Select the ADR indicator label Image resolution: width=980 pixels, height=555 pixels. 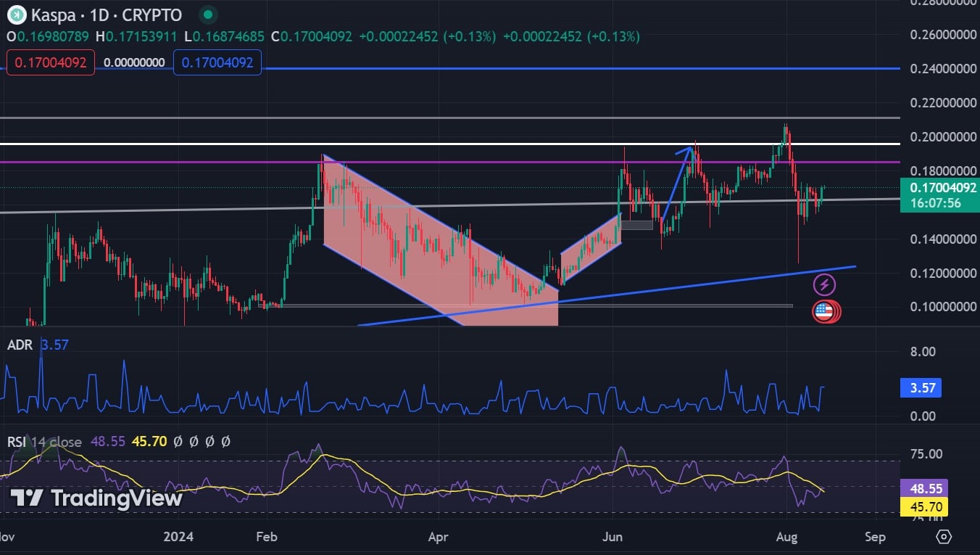pyautogui.click(x=20, y=345)
